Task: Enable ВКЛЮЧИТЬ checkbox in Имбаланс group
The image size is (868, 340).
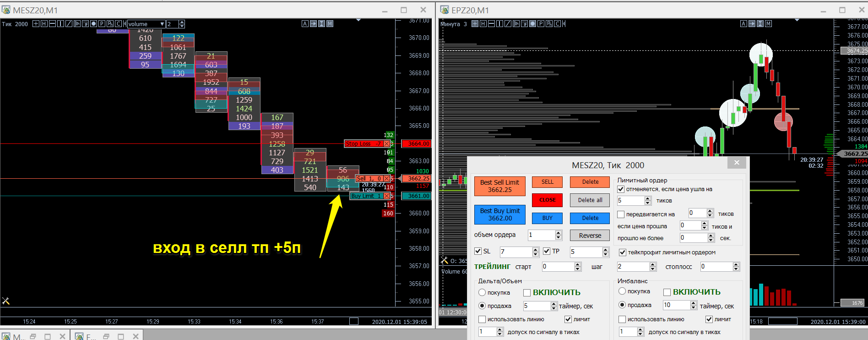Action: click(667, 292)
